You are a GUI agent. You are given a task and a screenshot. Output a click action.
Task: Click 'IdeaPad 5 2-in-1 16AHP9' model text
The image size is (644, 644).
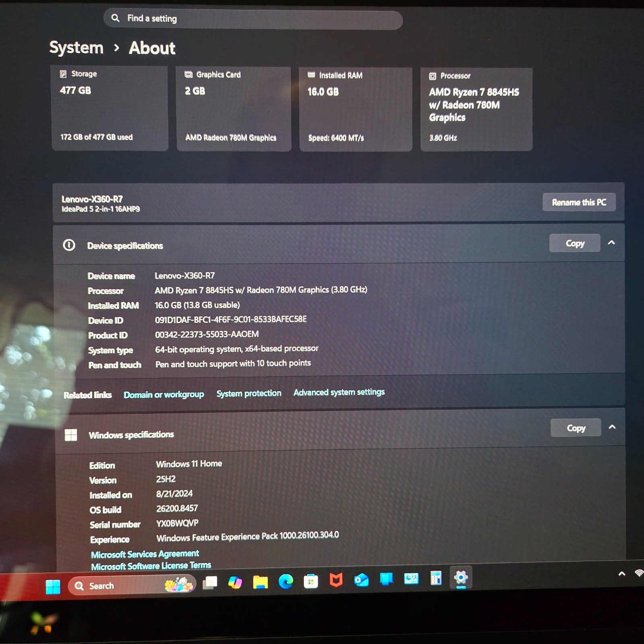click(x=101, y=209)
